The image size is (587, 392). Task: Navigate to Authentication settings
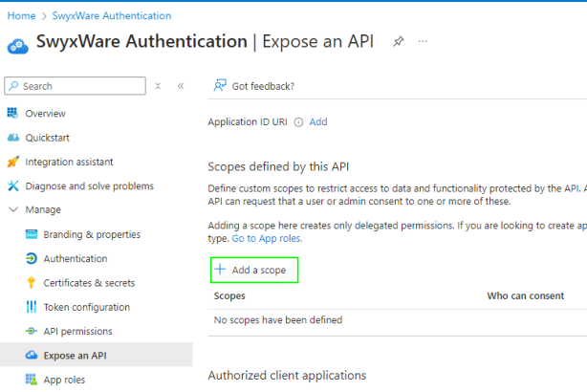tap(75, 258)
